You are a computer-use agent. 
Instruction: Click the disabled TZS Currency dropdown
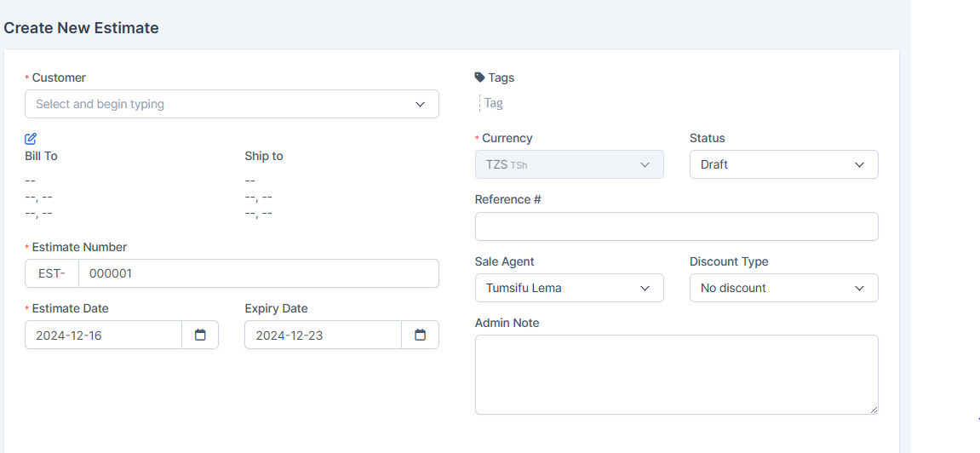click(x=569, y=164)
